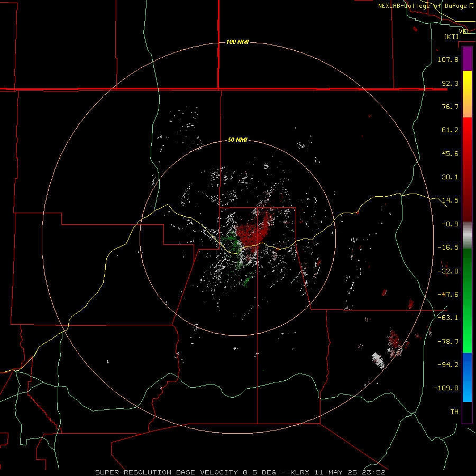Click the blue segment of the velocity color bar
Viewport: 476px width, 476px height.
tap(467, 377)
